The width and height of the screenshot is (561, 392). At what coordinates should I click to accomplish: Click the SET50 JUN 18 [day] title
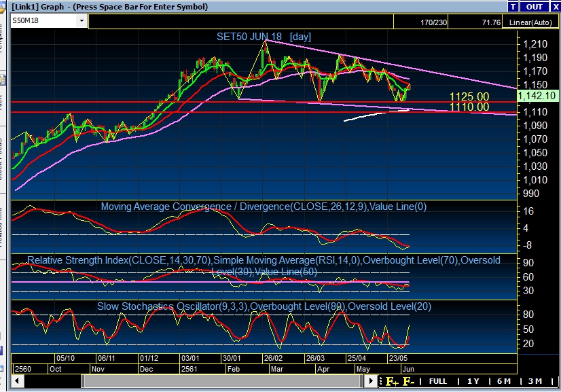coord(264,37)
